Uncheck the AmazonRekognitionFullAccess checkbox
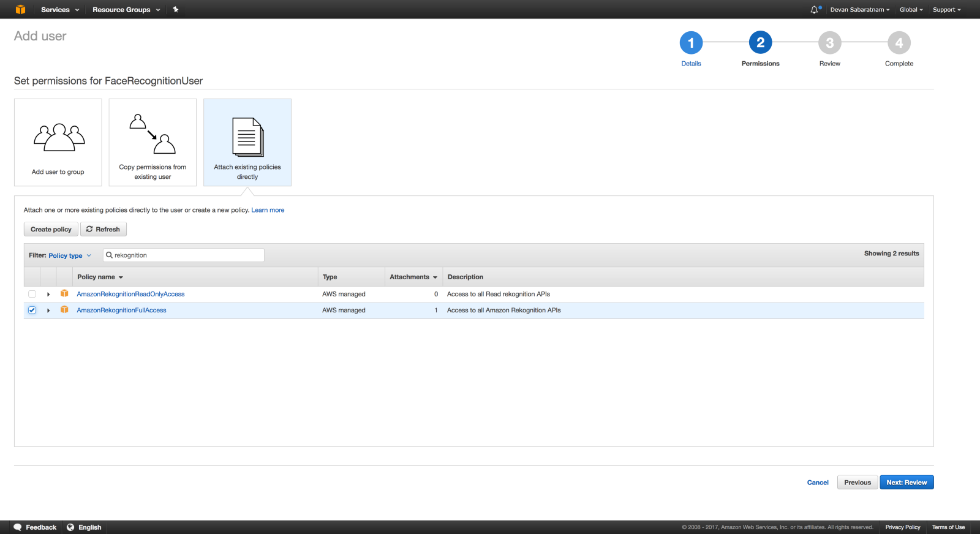 pos(32,310)
